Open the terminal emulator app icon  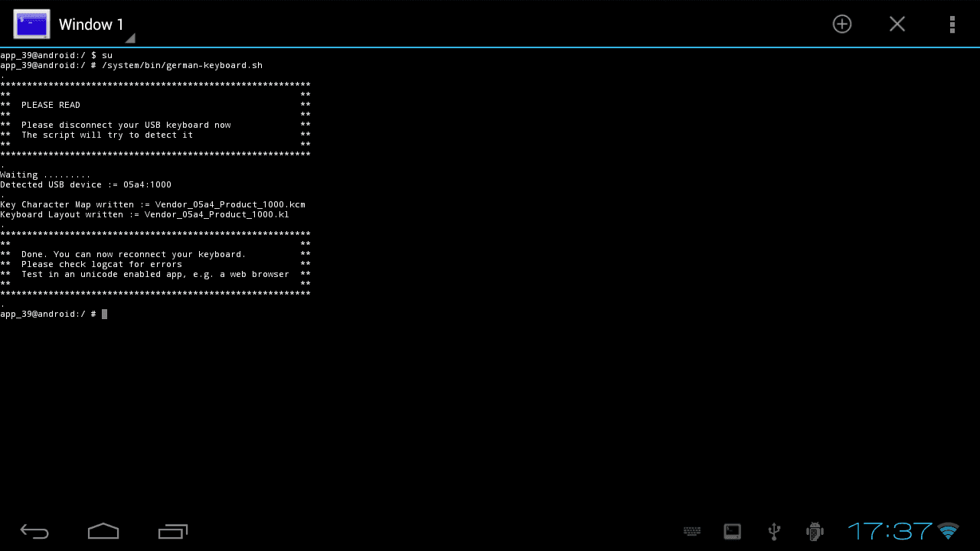pos(31,24)
